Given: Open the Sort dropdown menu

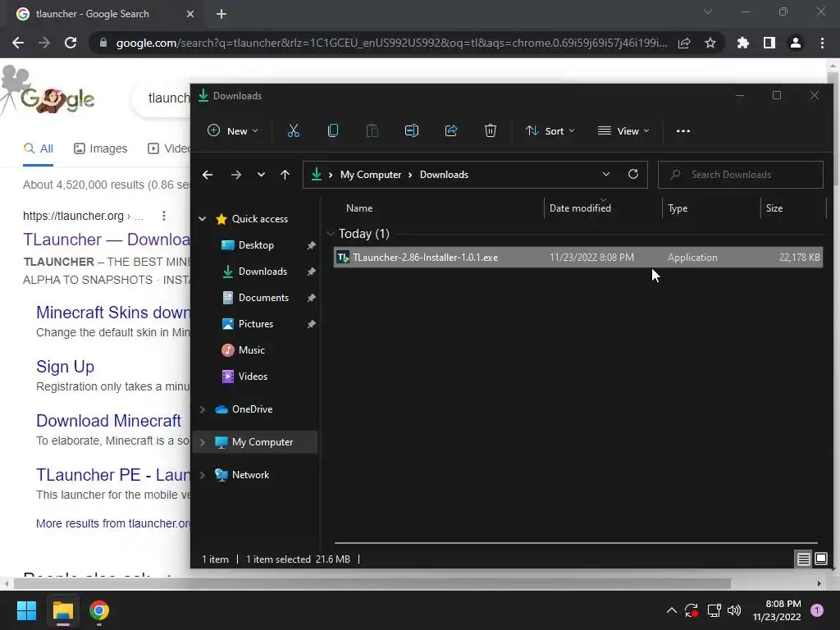Looking at the screenshot, I should click(550, 130).
